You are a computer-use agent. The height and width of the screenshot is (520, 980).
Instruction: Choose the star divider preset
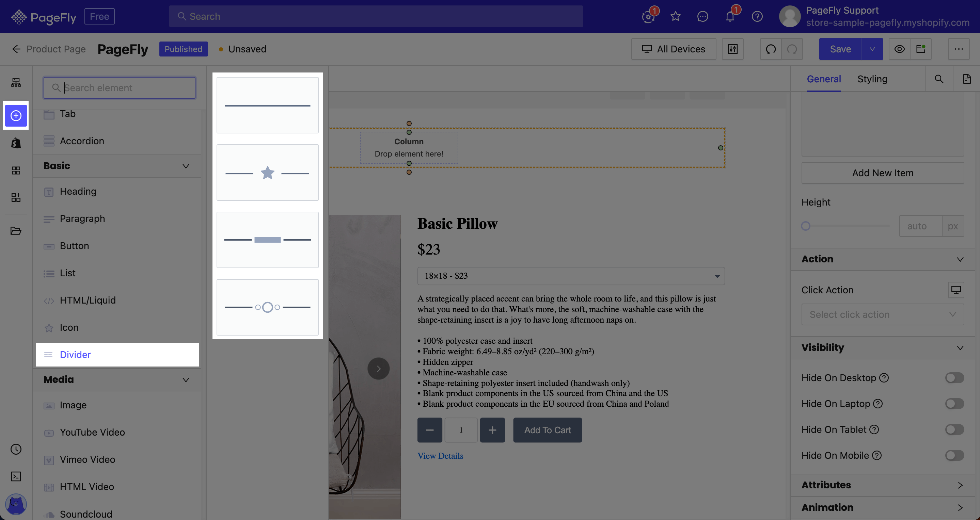point(267,173)
